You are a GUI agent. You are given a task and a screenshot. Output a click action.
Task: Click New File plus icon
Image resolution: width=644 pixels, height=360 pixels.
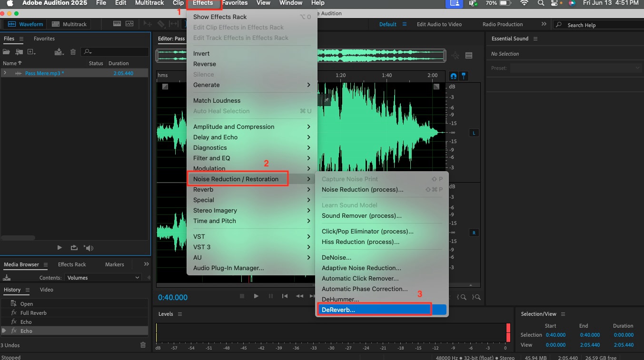point(31,52)
